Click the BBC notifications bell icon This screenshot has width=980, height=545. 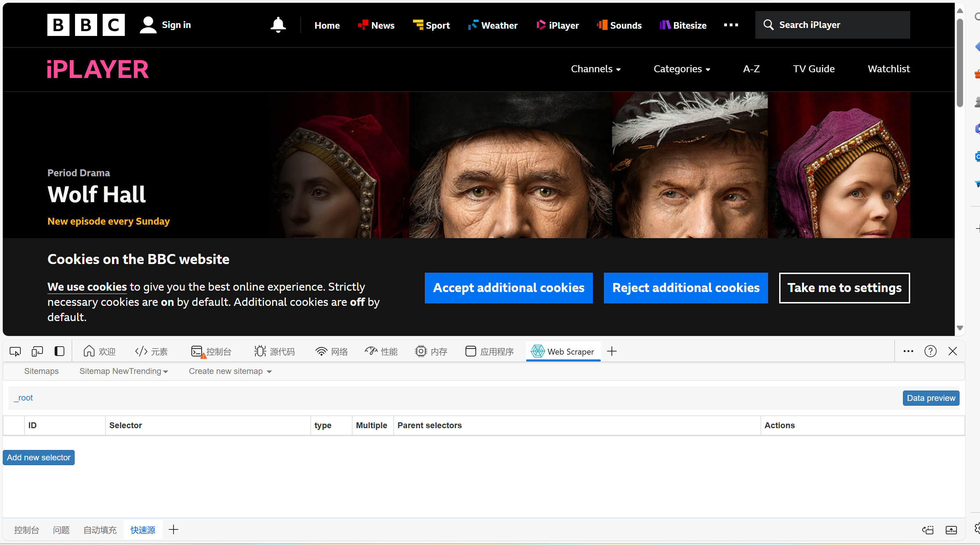tap(278, 25)
